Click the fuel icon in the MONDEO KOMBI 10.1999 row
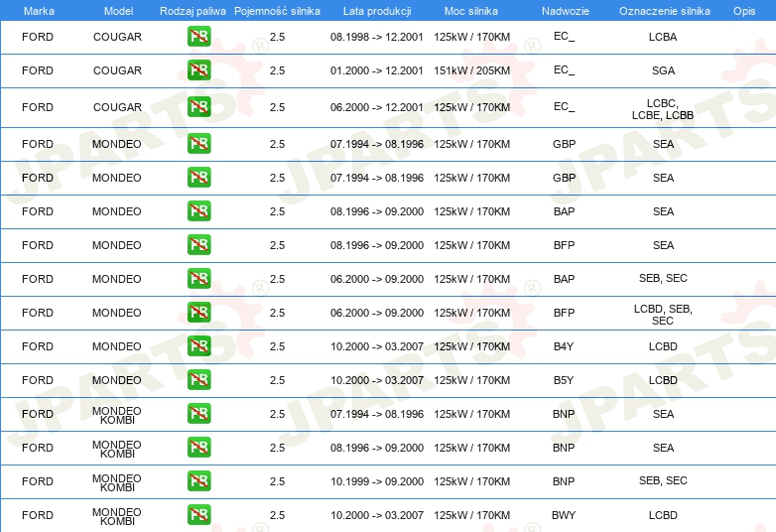 tap(198, 481)
